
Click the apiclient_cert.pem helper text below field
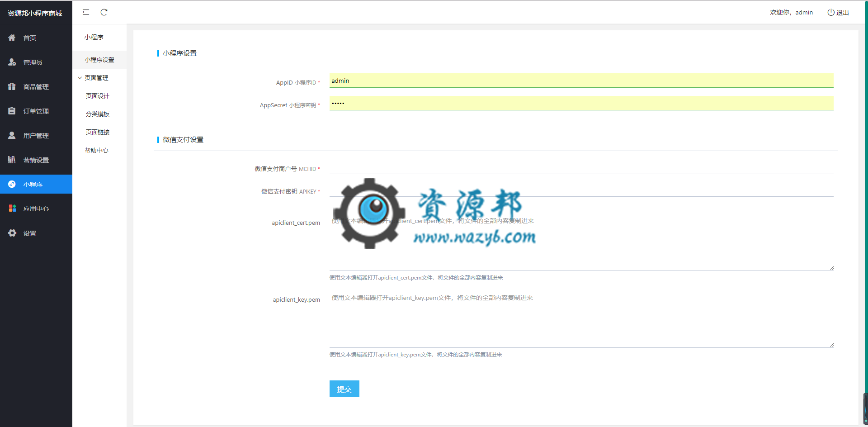point(416,278)
